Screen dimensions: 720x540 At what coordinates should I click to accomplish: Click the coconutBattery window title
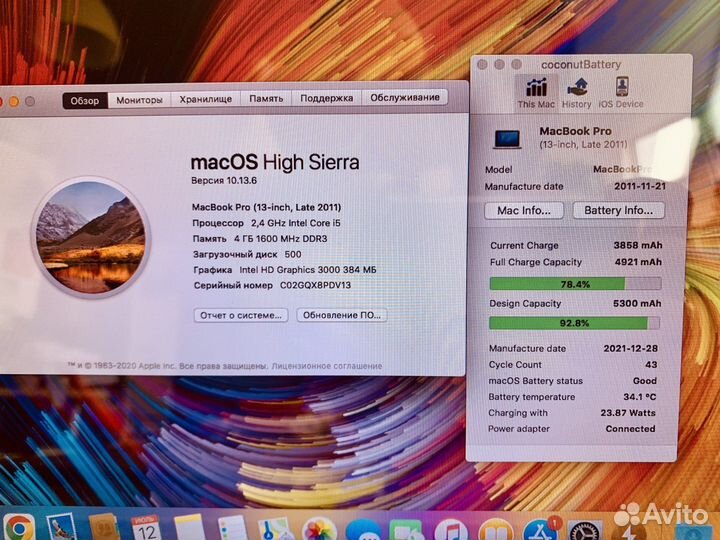pyautogui.click(x=581, y=65)
